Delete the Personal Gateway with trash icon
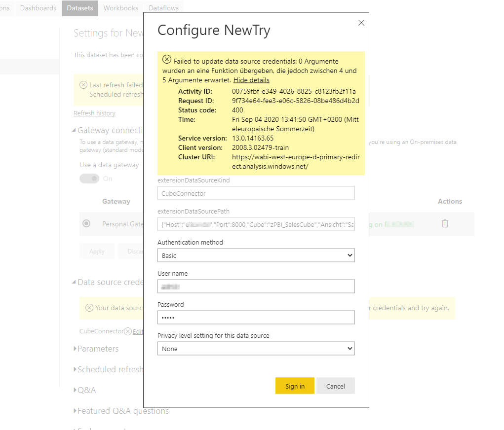The image size is (504, 430). [445, 223]
